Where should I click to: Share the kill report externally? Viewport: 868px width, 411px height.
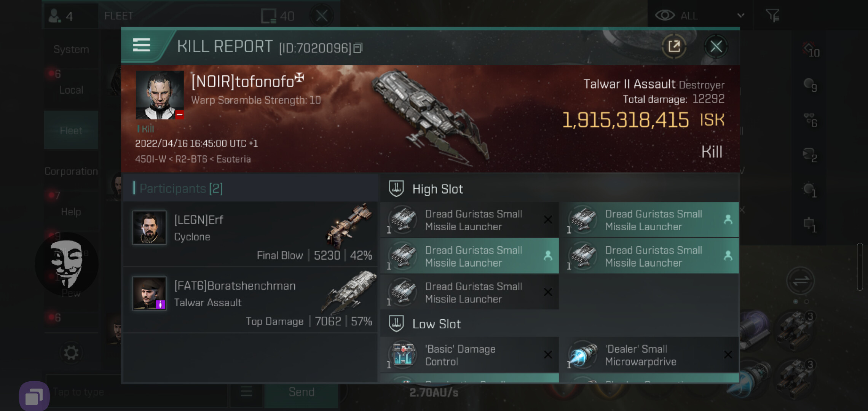click(674, 47)
